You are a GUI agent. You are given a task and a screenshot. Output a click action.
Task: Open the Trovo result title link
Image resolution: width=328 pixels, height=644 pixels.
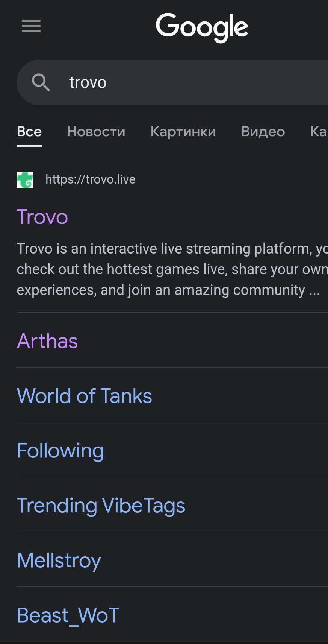[42, 217]
